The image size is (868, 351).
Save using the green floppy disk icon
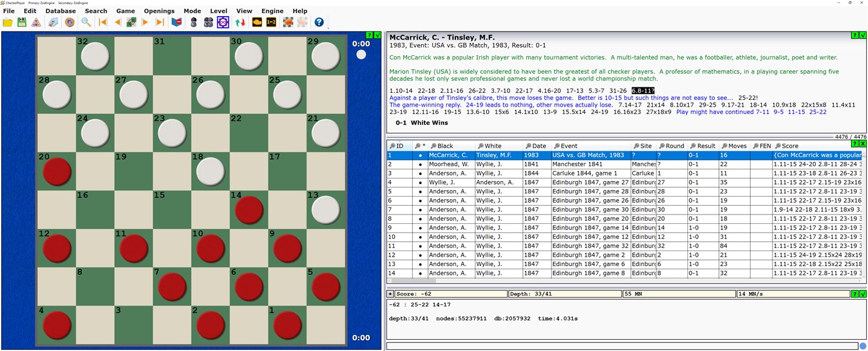(x=22, y=22)
